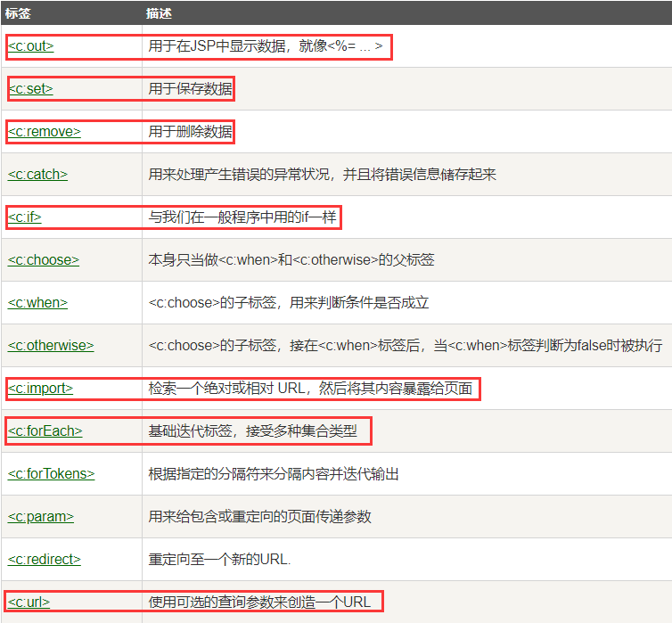Image resolution: width=672 pixels, height=623 pixels.
Task: Open the <c:when> link
Action: [38, 303]
